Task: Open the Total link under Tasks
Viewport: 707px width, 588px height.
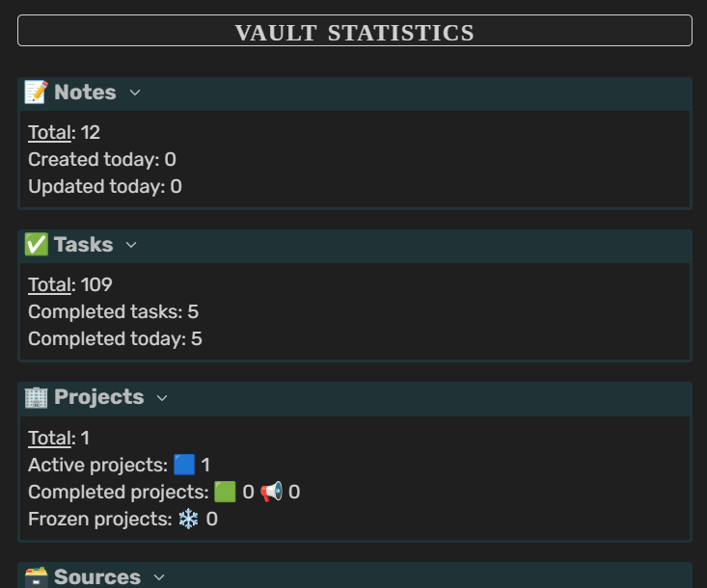Action: [49, 285]
